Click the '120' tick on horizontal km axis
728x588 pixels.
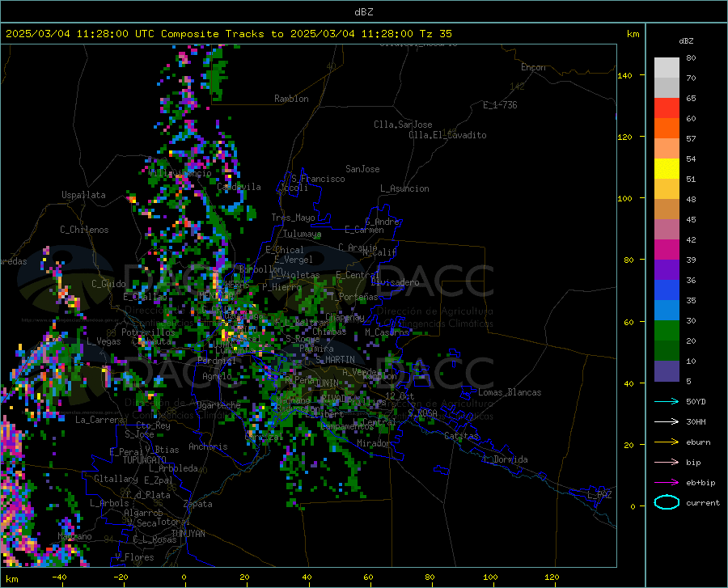tap(552, 577)
